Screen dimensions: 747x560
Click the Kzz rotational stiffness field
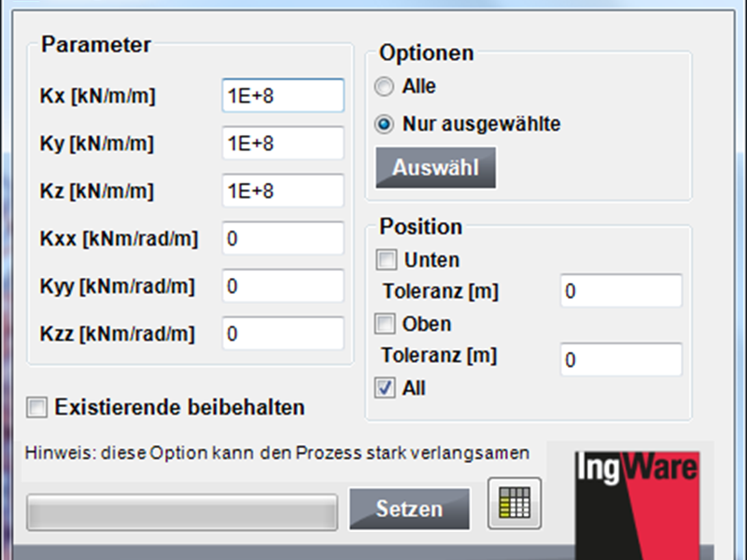click(283, 334)
